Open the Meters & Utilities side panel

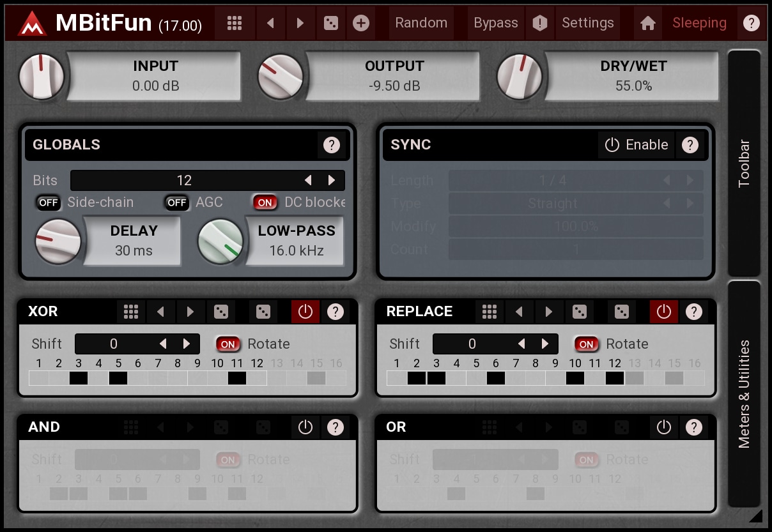tap(744, 394)
